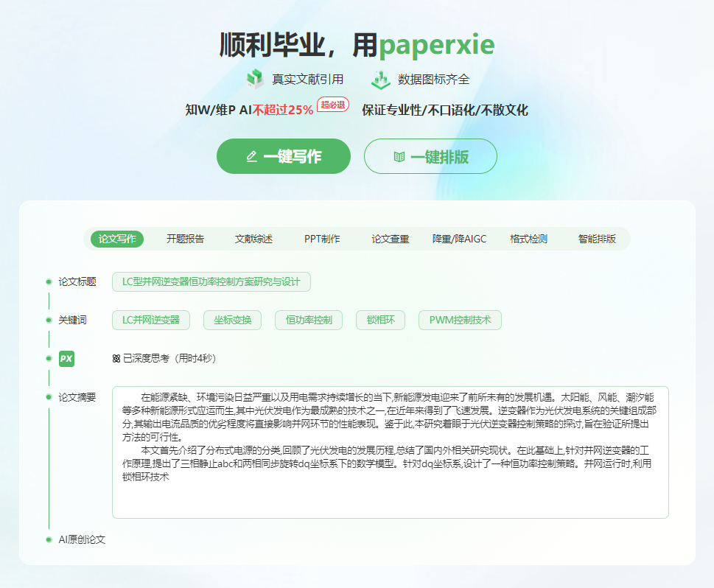Click the keyword tag 坐标变换
714x588 pixels.
pyautogui.click(x=232, y=321)
